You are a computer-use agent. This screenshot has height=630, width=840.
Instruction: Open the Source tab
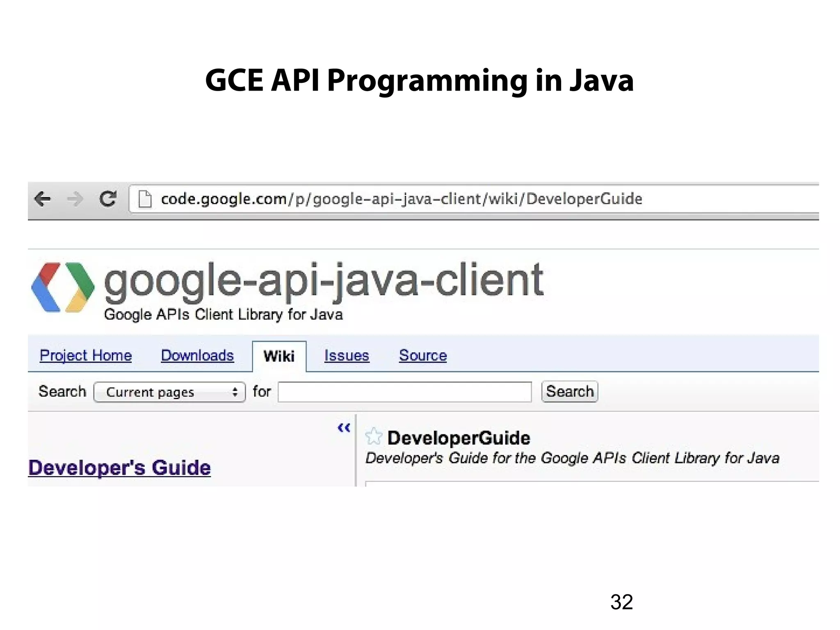(423, 355)
